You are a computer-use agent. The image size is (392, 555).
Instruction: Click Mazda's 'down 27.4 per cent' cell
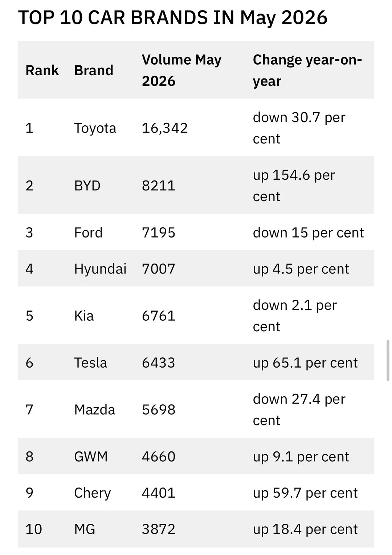299,409
